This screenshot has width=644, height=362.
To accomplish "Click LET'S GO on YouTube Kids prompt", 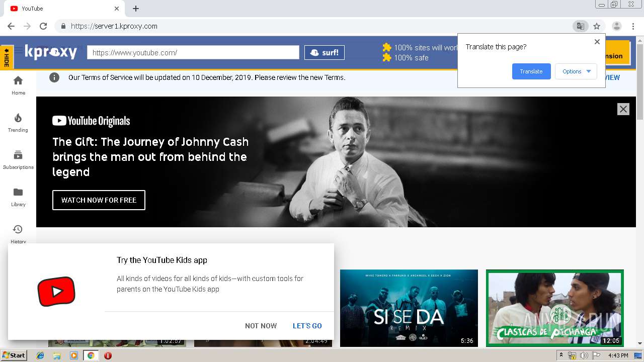I will pos(307,326).
